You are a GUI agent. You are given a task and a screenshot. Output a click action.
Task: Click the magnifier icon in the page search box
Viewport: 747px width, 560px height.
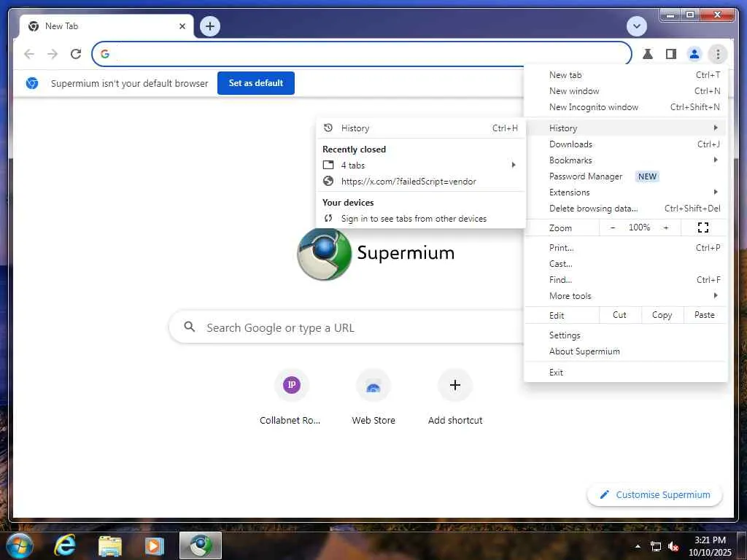pyautogui.click(x=190, y=327)
